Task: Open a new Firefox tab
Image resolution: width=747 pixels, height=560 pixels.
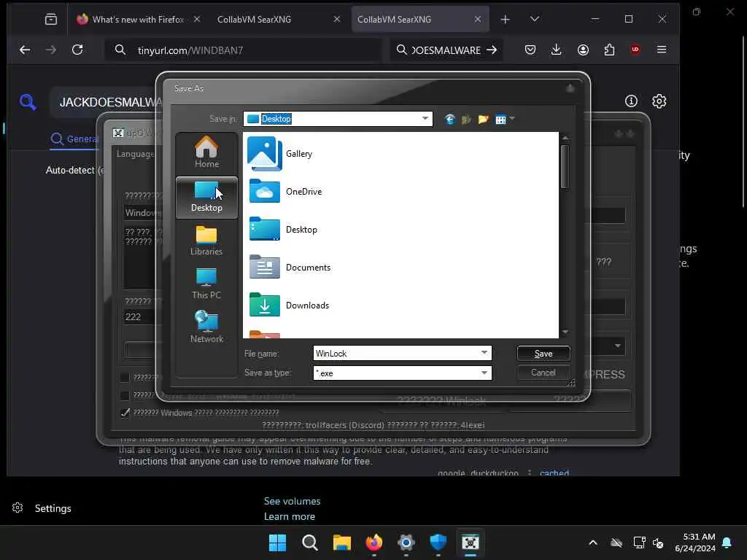Action: click(505, 19)
